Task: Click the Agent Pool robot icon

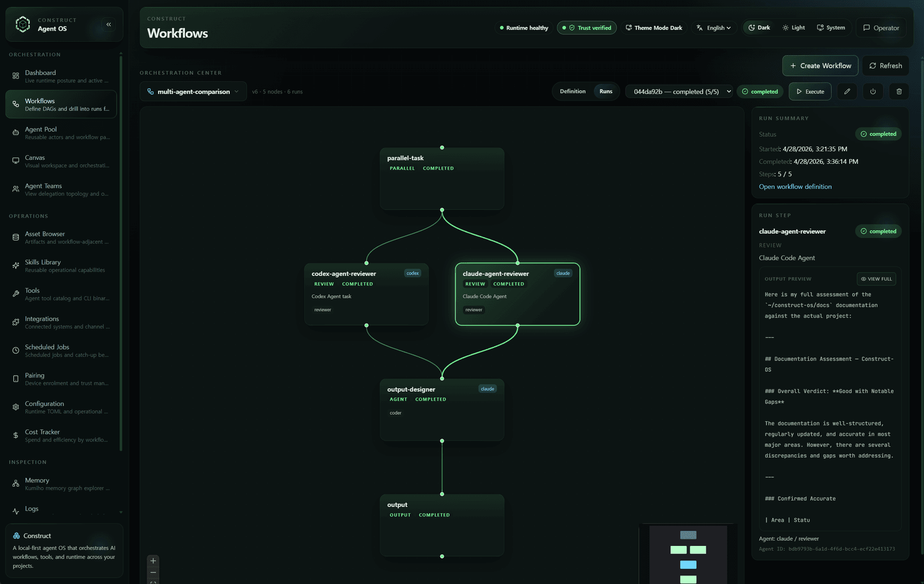Action: tap(16, 132)
